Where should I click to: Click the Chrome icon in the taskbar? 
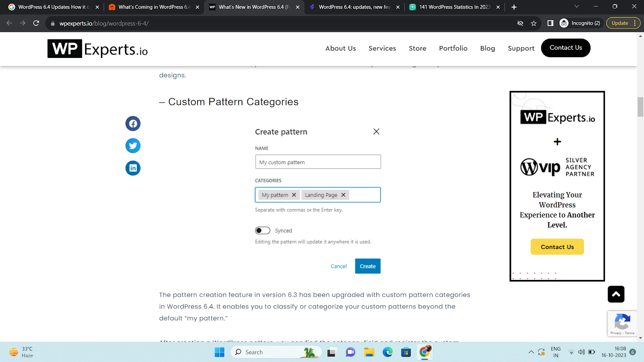[425, 352]
